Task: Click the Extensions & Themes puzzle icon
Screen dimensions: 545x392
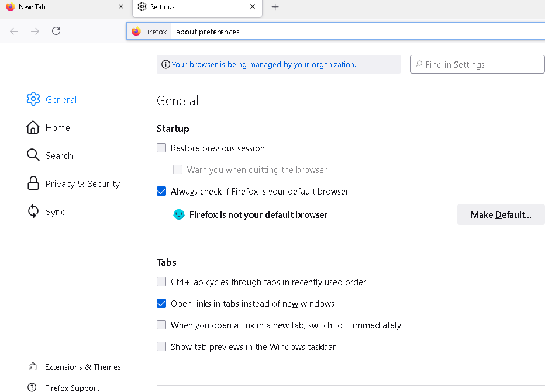Action: (33, 366)
